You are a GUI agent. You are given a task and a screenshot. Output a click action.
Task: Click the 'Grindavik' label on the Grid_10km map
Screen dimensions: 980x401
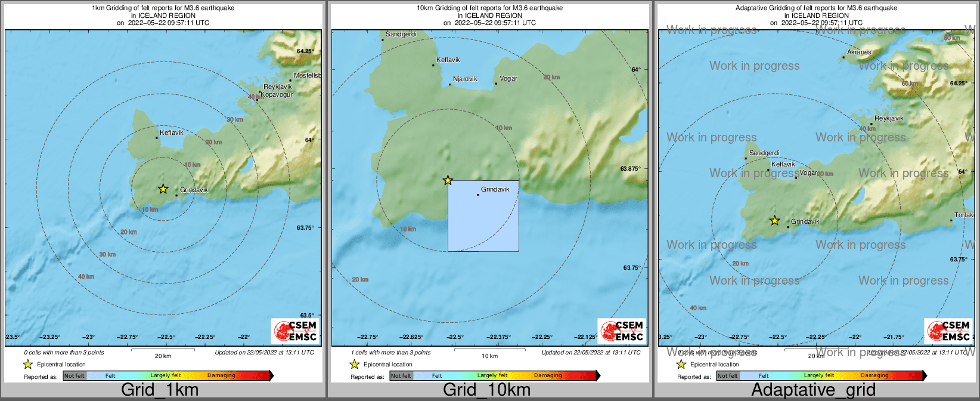click(495, 189)
